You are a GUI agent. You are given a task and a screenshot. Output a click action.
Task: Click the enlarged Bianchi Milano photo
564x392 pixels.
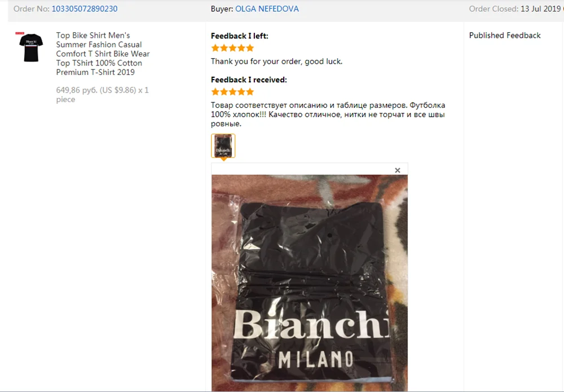(310, 283)
